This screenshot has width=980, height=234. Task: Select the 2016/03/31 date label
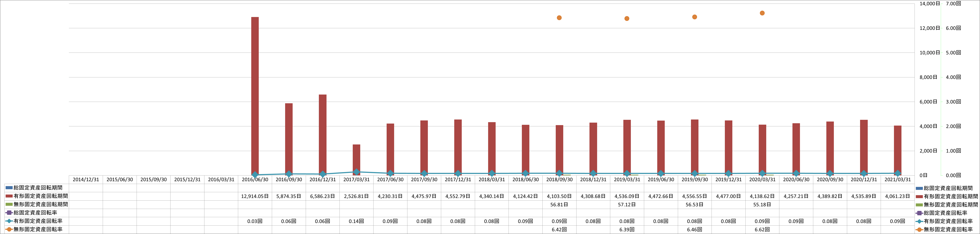coord(221,180)
